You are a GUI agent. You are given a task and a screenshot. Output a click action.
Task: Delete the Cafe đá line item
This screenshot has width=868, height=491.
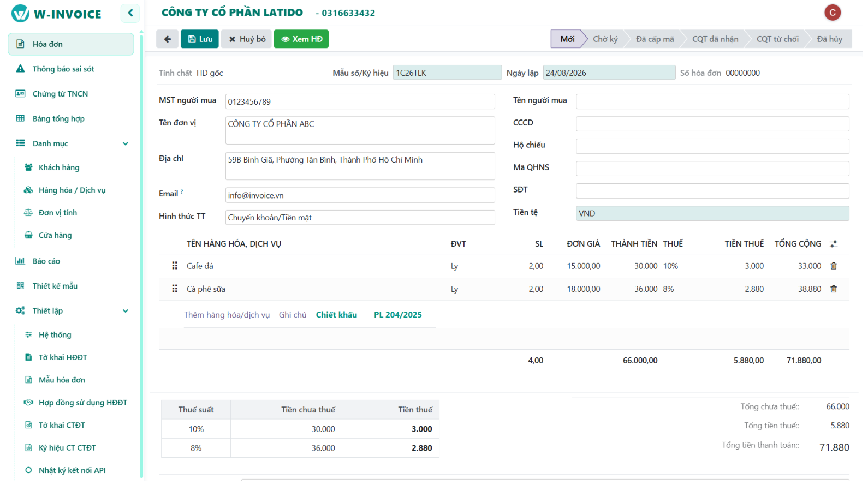point(834,266)
